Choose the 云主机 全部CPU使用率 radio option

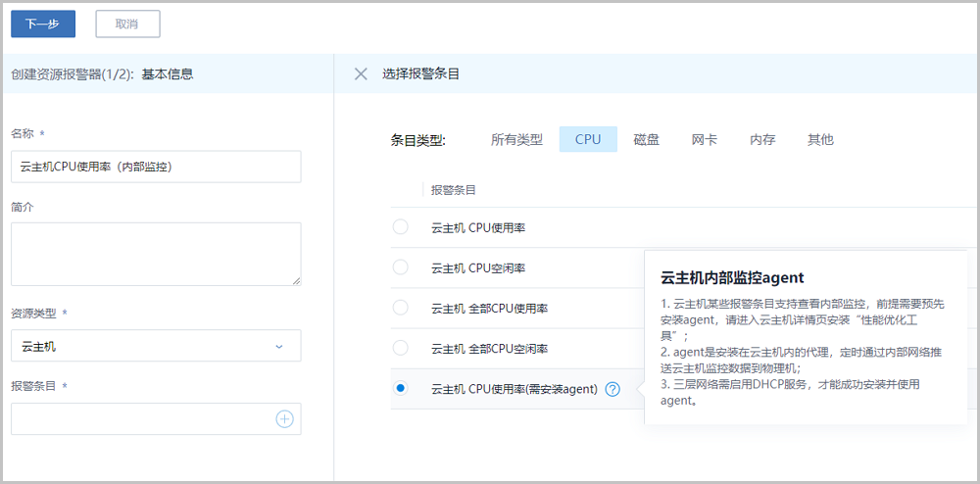tap(400, 308)
